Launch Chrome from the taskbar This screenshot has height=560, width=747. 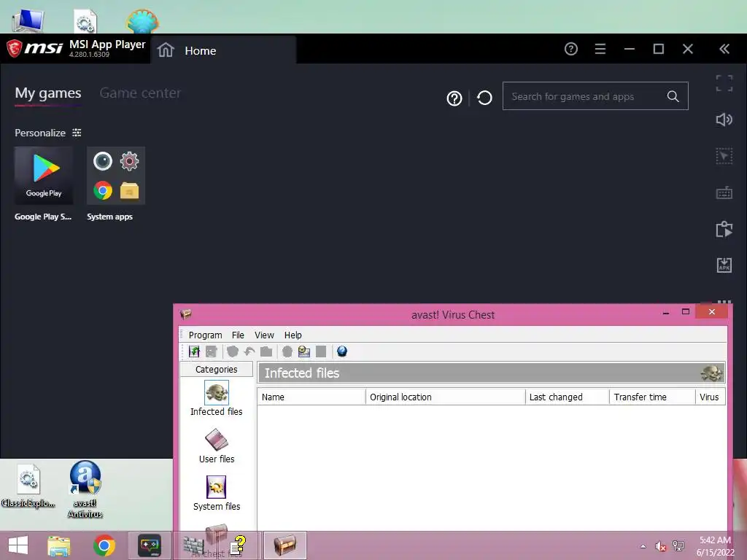[x=104, y=545]
